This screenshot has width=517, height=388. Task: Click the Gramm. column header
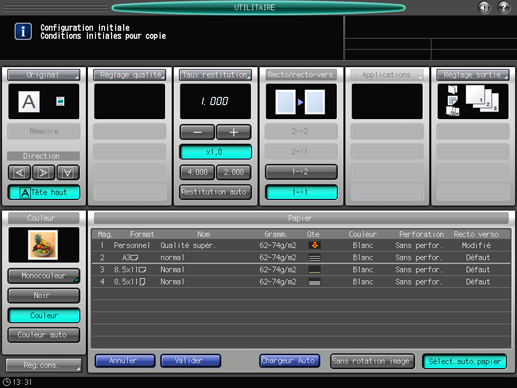tap(276, 234)
